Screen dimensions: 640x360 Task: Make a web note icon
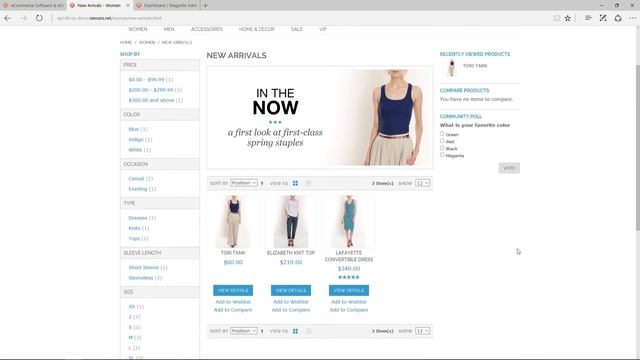(603, 18)
